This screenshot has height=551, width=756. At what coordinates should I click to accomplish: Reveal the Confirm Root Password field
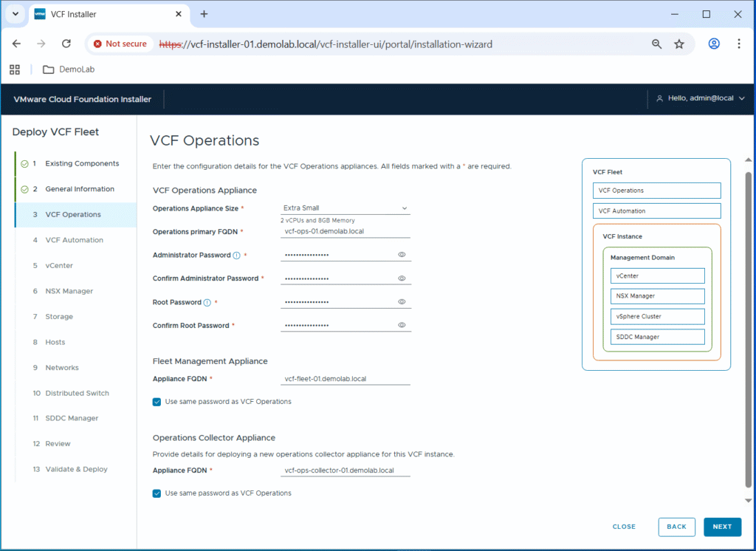(x=402, y=325)
